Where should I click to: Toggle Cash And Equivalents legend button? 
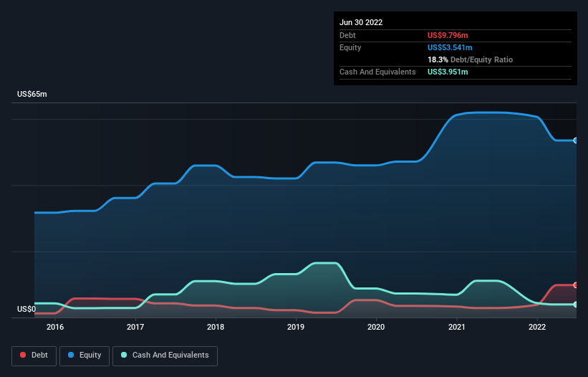165,355
